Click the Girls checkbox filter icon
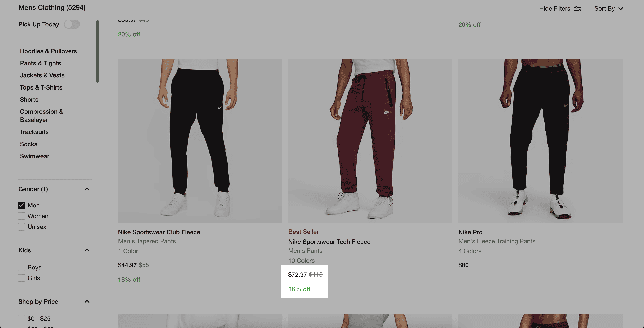 21,278
